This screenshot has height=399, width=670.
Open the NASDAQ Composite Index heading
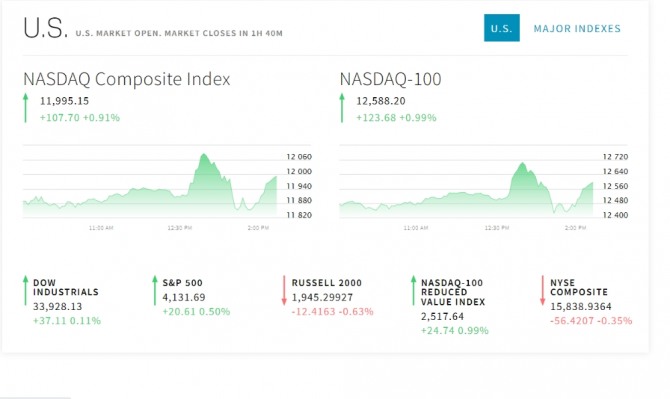pyautogui.click(x=126, y=79)
